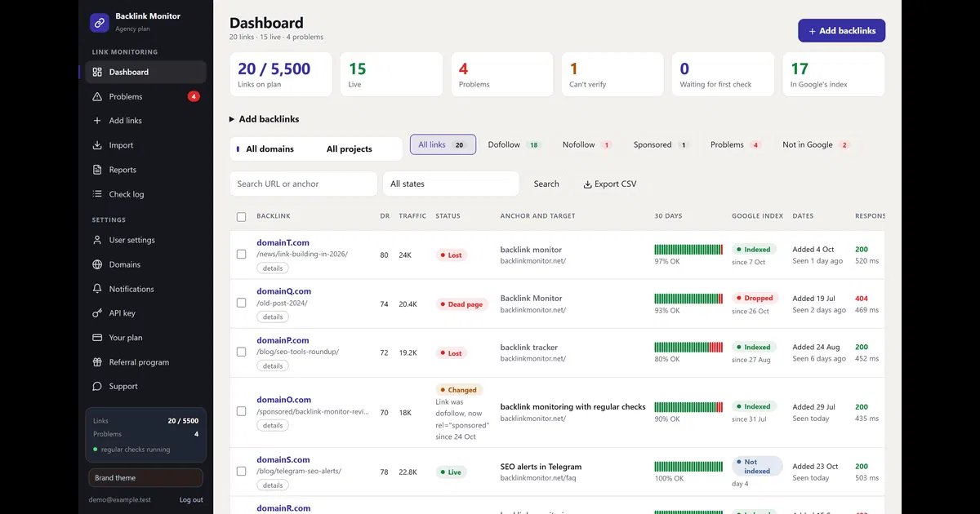Open the All domains dropdown

[x=271, y=148]
